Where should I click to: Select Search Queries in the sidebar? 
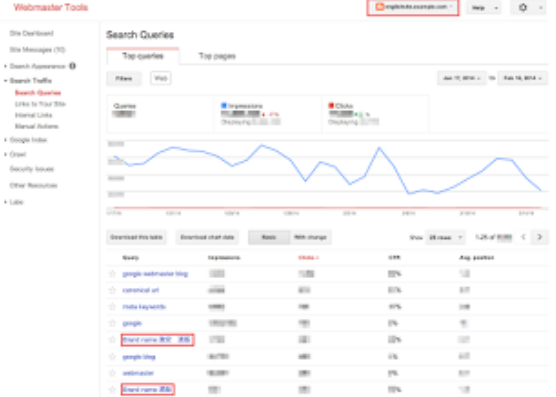(x=38, y=93)
